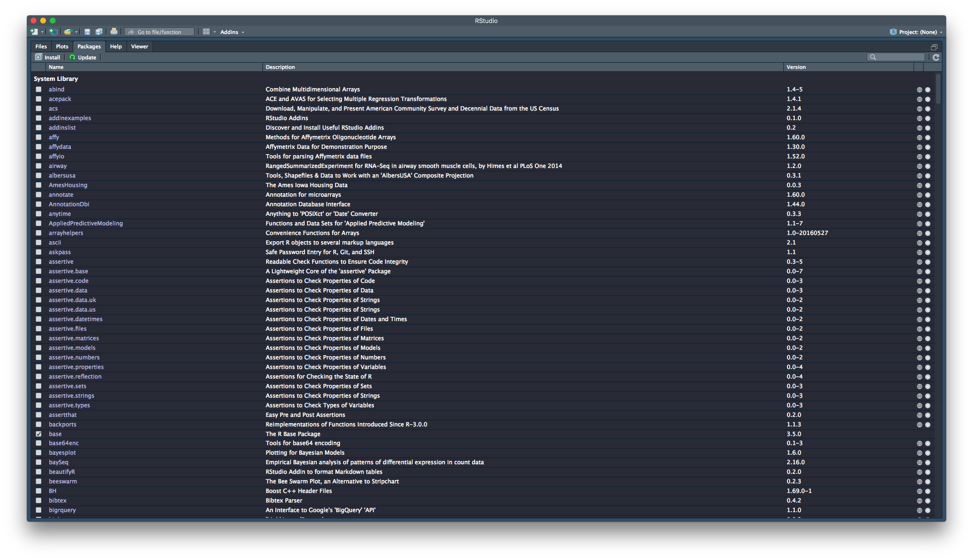Remove the bigrquery package

[x=928, y=510]
